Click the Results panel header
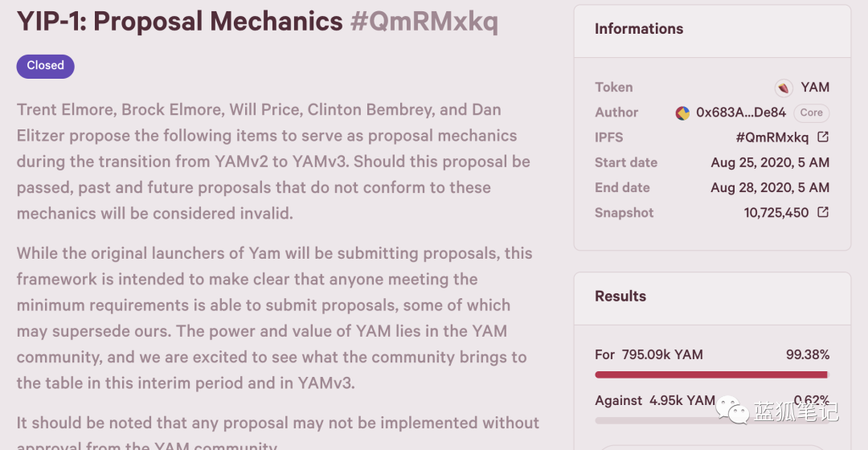The height and width of the screenshot is (450, 868). pos(620,297)
